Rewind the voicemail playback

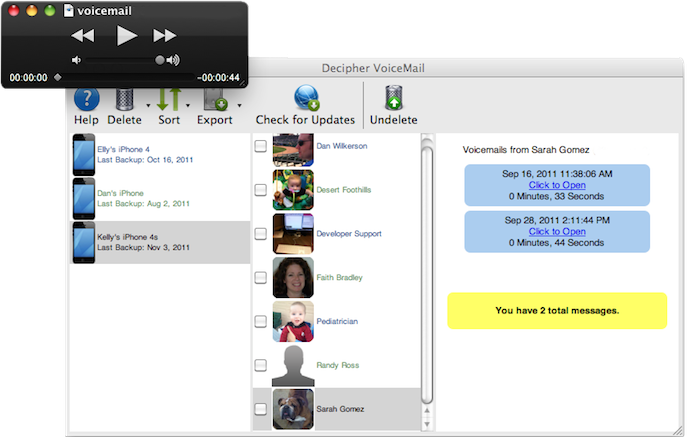click(x=82, y=36)
